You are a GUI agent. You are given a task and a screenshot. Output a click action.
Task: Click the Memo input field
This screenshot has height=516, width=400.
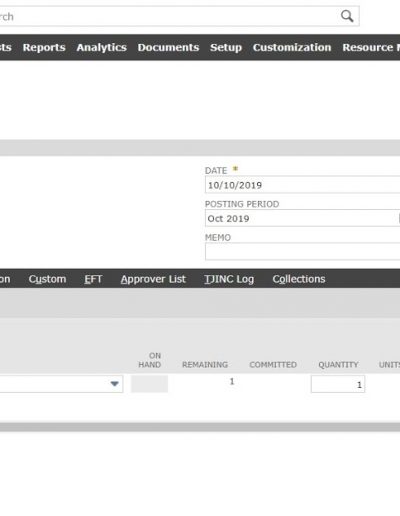click(302, 251)
